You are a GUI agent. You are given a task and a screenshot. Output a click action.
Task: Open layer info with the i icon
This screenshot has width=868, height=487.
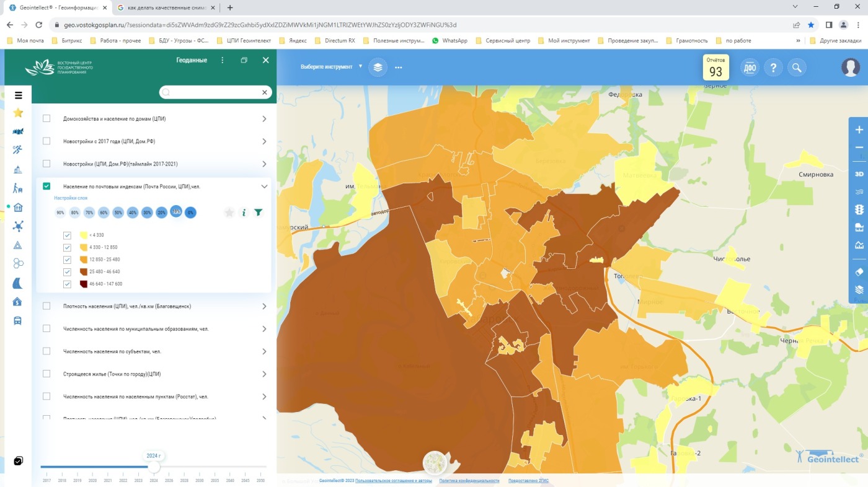pyautogui.click(x=244, y=213)
